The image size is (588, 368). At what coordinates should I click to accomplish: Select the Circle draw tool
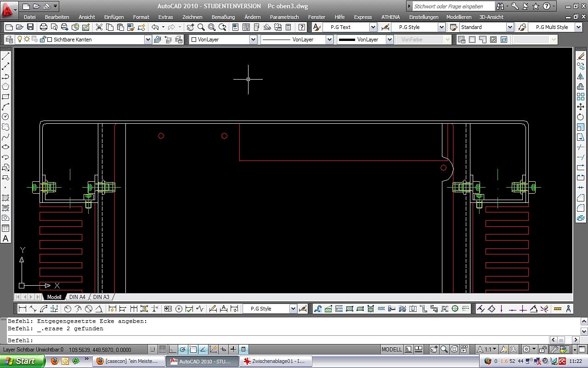[x=6, y=117]
